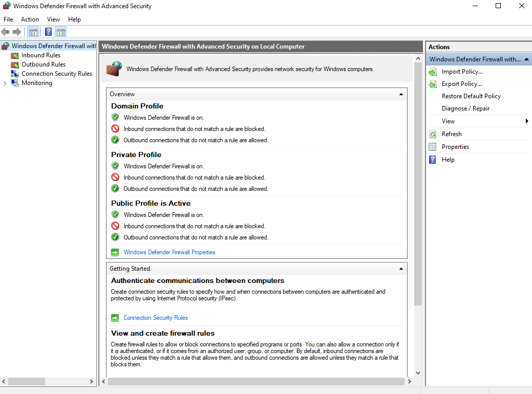Viewport: 532px width, 394px height.
Task: Expand the Monitoring tree node
Action: 4,82
